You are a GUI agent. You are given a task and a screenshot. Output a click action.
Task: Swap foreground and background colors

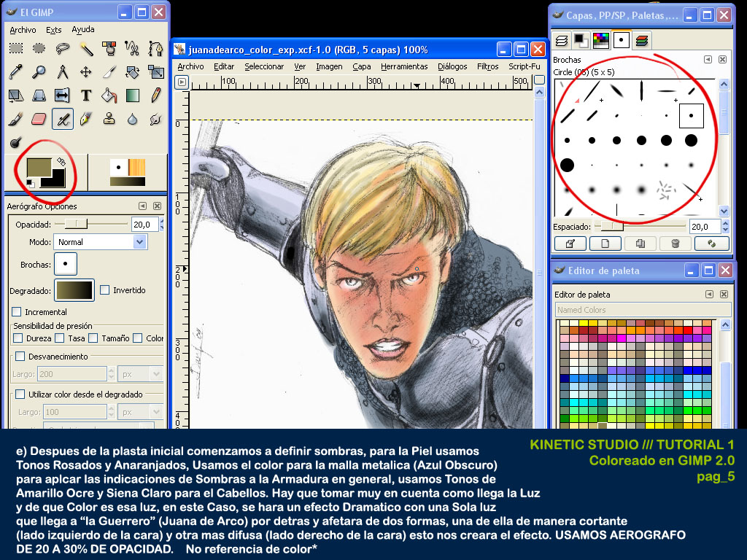(x=61, y=162)
